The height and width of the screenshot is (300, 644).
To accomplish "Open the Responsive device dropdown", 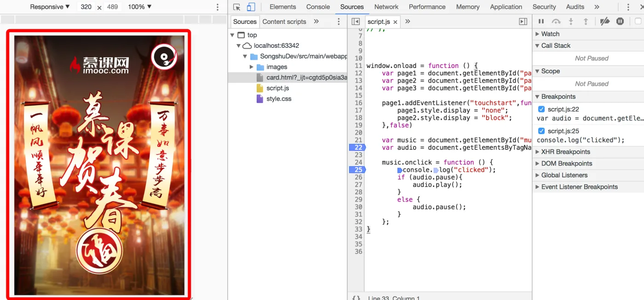I will pos(50,7).
